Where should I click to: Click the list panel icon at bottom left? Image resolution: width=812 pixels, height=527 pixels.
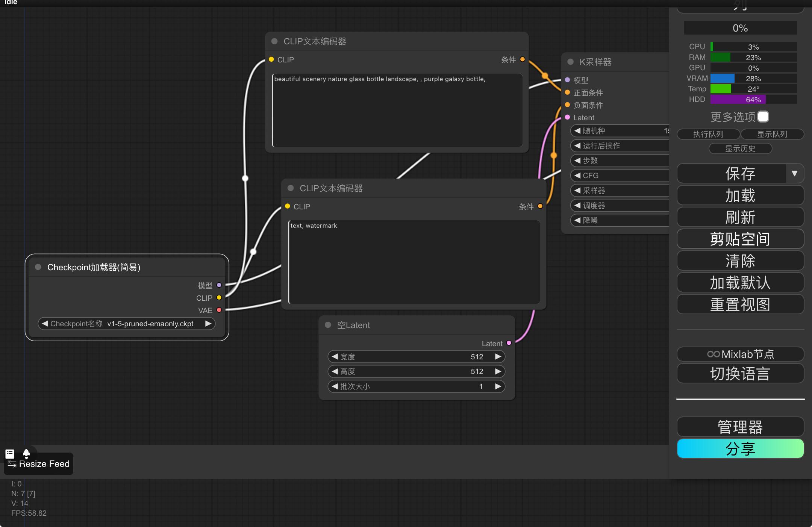10,454
